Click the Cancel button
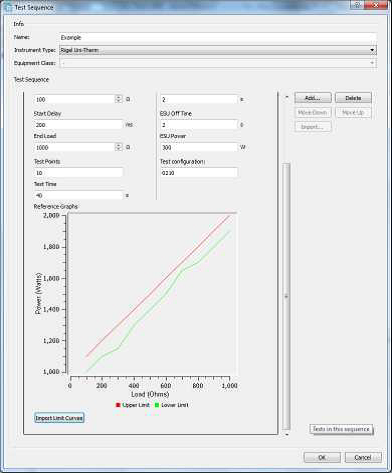 (363, 457)
